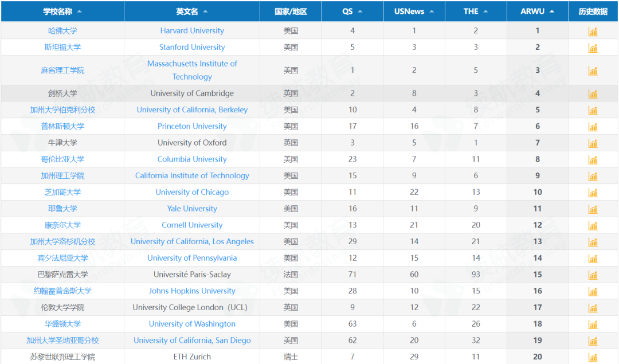This screenshot has height=364, width=619.
Task: Click the history chart icon in the MIT row
Action: [593, 71]
